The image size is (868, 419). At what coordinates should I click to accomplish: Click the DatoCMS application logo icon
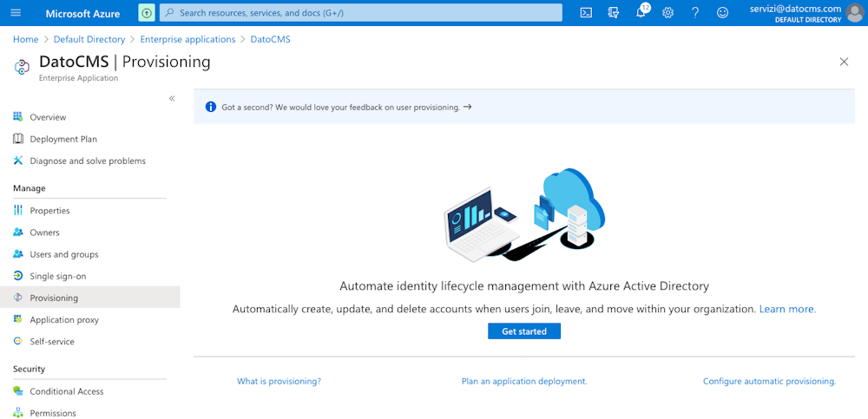pyautogui.click(x=21, y=68)
